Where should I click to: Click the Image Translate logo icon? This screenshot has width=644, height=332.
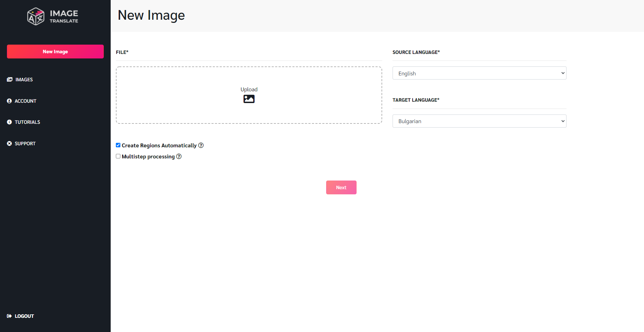tap(36, 16)
